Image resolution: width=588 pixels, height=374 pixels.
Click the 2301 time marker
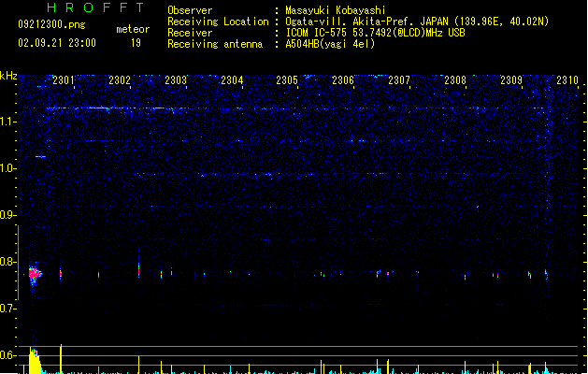click(64, 80)
